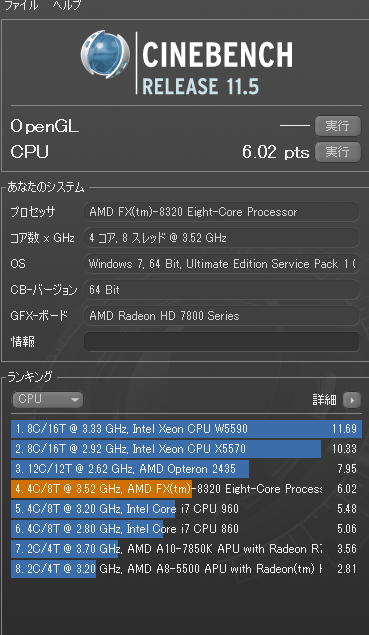
Task: Click the Cinebench globe logo icon
Action: click(x=105, y=54)
